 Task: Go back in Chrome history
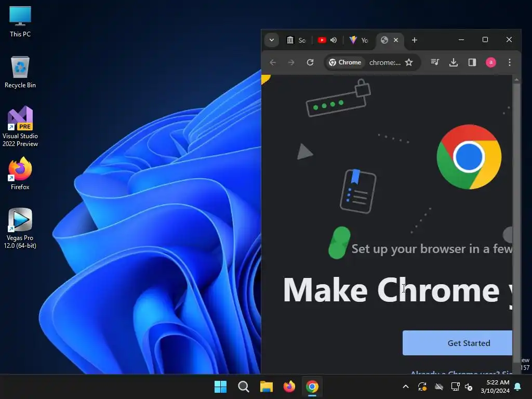(273, 62)
